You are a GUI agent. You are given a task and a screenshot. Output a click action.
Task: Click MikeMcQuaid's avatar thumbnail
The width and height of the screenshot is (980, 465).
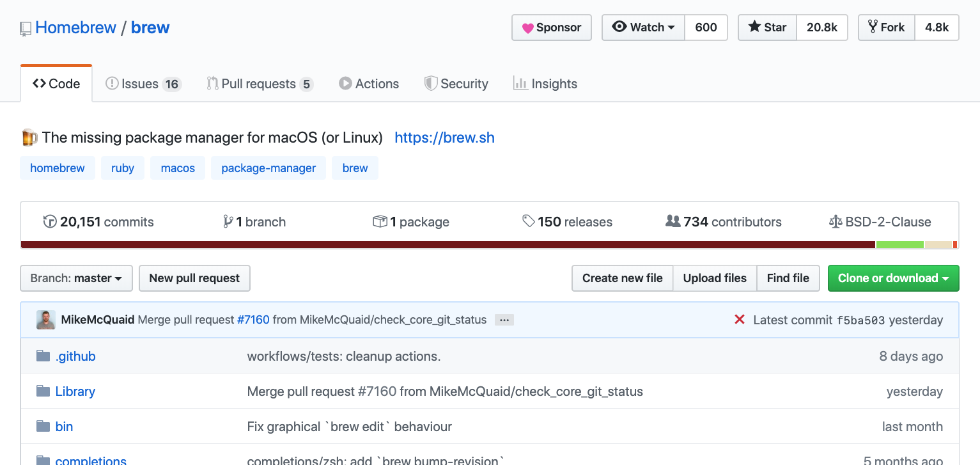[x=45, y=320]
